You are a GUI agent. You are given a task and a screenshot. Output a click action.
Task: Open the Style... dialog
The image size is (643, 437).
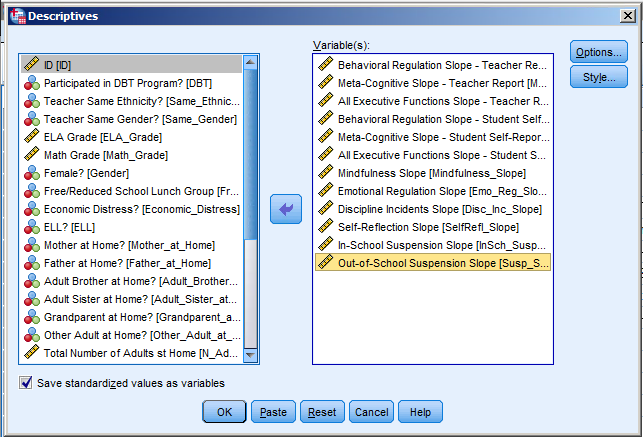click(x=599, y=77)
